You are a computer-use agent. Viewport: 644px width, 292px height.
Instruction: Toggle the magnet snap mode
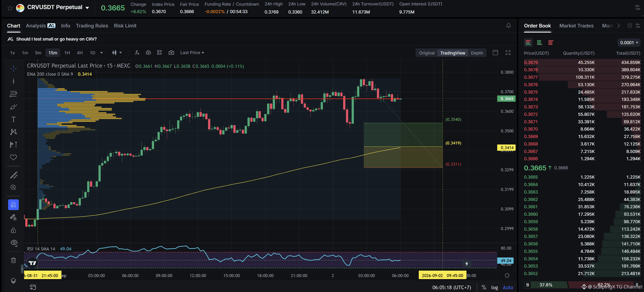(x=14, y=205)
